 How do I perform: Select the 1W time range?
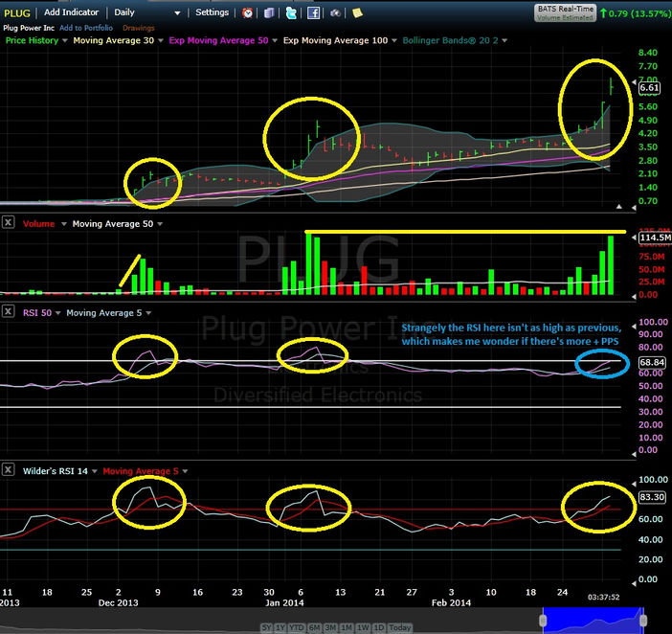click(x=364, y=627)
